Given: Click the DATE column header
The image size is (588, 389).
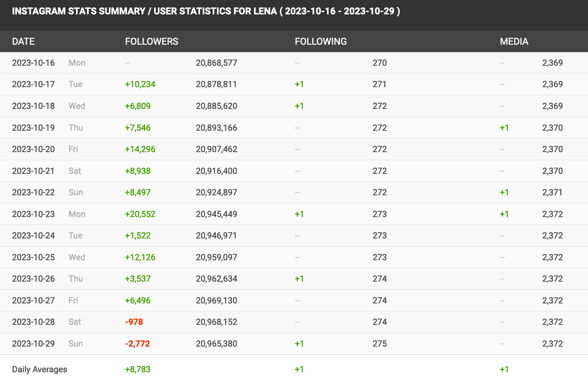Looking at the screenshot, I should 23,42.
